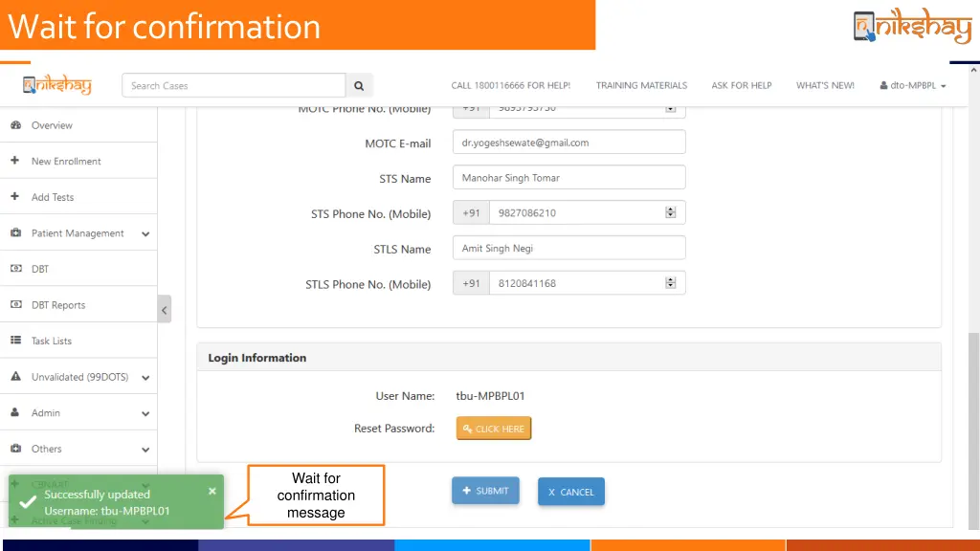The height and width of the screenshot is (551, 980).
Task: Expand the Others menu chevron
Action: (x=145, y=450)
